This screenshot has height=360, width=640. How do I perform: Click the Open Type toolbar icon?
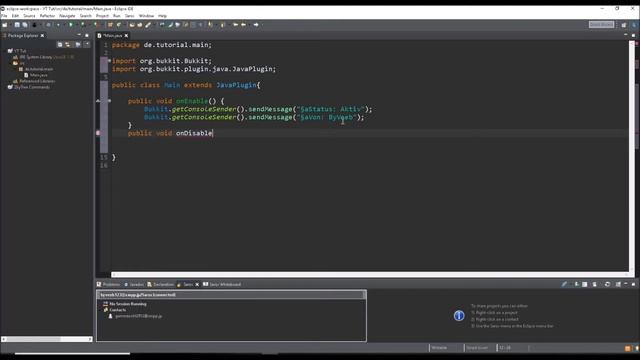point(132,25)
